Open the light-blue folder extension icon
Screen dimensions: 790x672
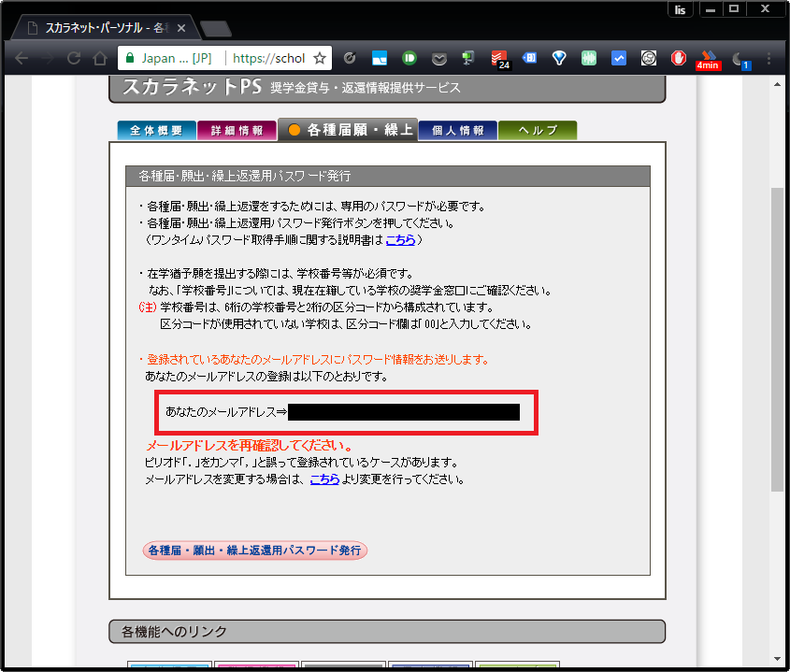[x=380, y=59]
